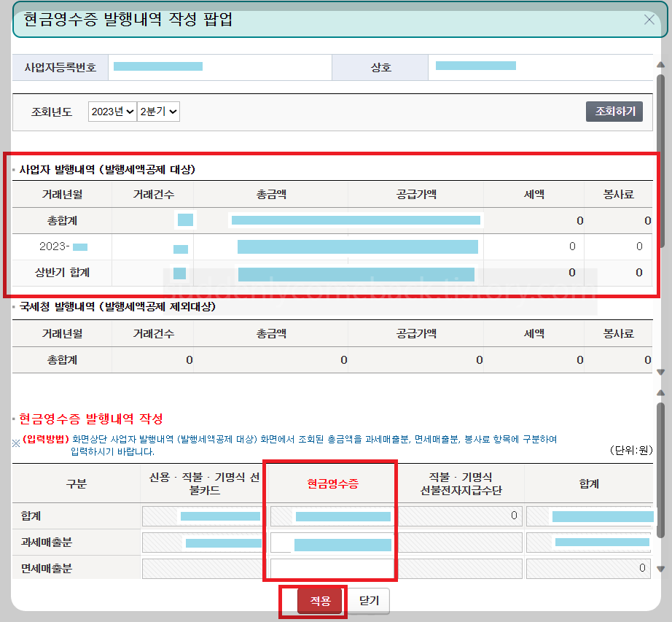
Task: Click the lower pane scroll up arrow
Action: 660,392
